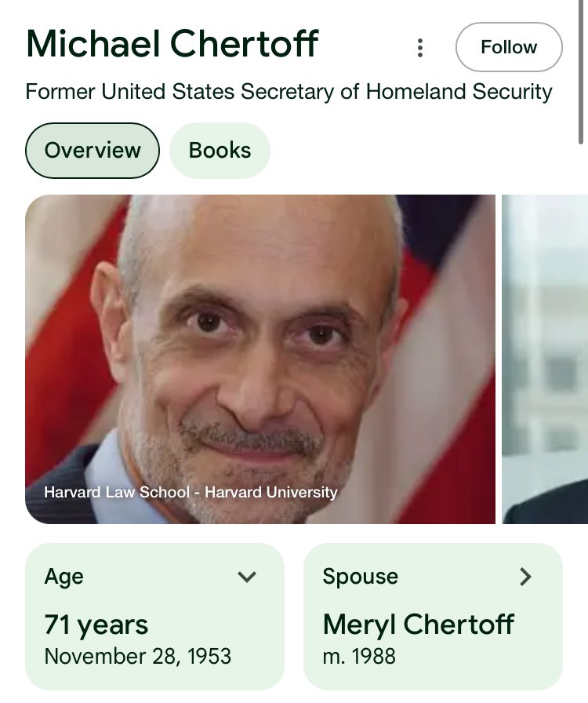The image size is (588, 703).
Task: Open the main portrait photo of Michael Chertoff
Action: coord(260,345)
